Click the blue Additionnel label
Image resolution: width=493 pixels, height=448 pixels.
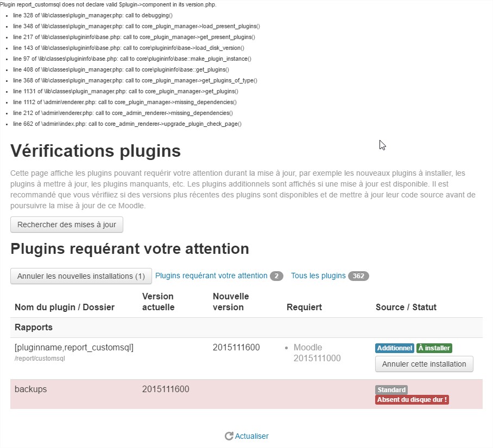(x=395, y=348)
